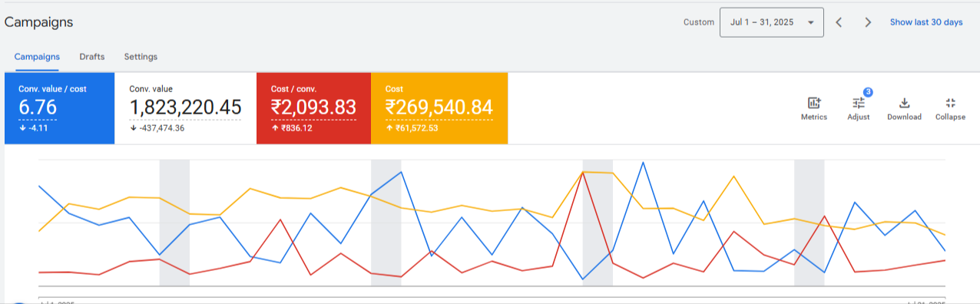
Task: Open the Metrics chart options
Action: coord(814,109)
